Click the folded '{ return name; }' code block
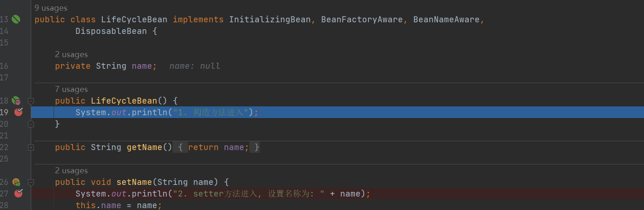Image resolution: width=644 pixels, height=210 pixels. (x=218, y=147)
